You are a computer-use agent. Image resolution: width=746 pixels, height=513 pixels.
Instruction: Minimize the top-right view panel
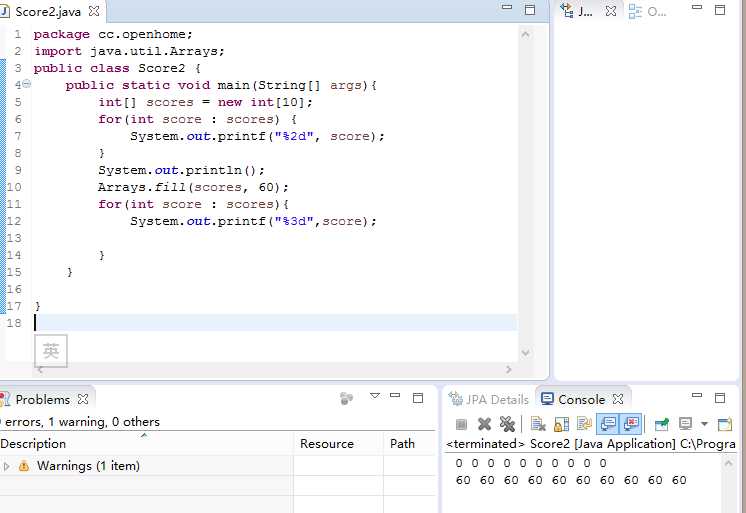[x=697, y=7]
